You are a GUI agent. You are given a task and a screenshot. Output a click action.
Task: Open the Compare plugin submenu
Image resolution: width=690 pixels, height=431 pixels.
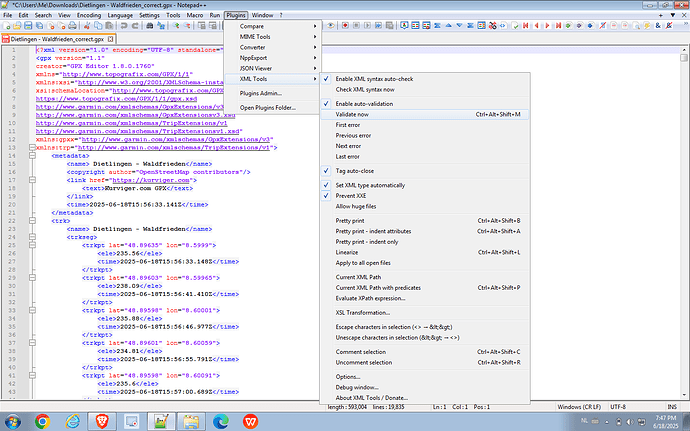click(x=272, y=26)
